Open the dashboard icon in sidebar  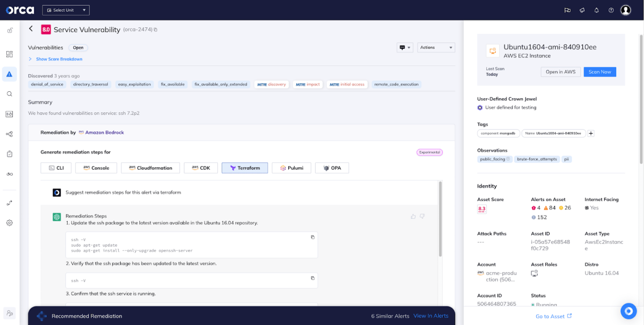point(9,54)
